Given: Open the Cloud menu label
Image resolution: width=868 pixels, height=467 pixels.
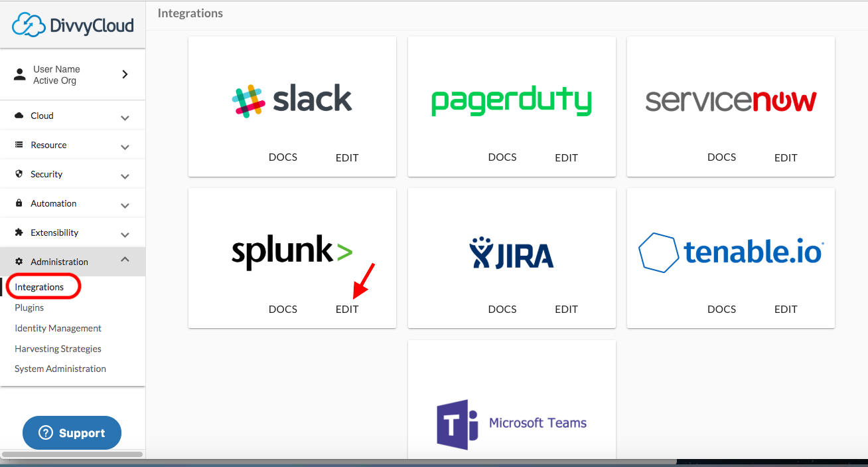Looking at the screenshot, I should (42, 116).
